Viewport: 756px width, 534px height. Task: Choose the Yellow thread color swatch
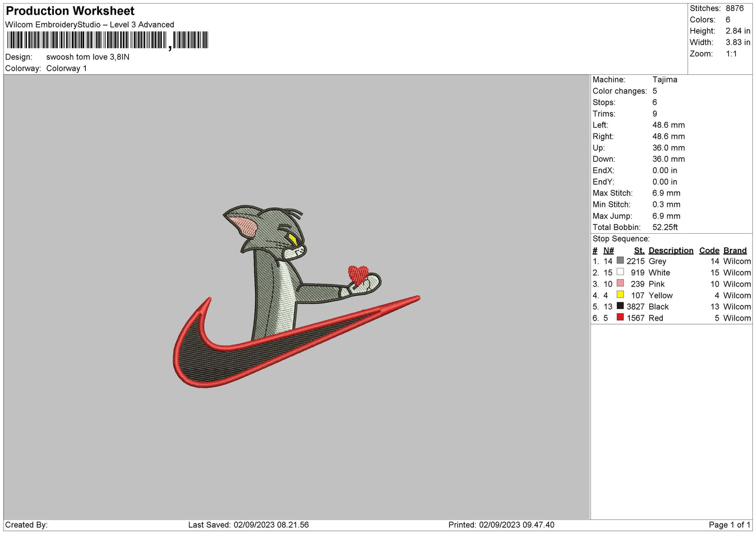tap(620, 295)
